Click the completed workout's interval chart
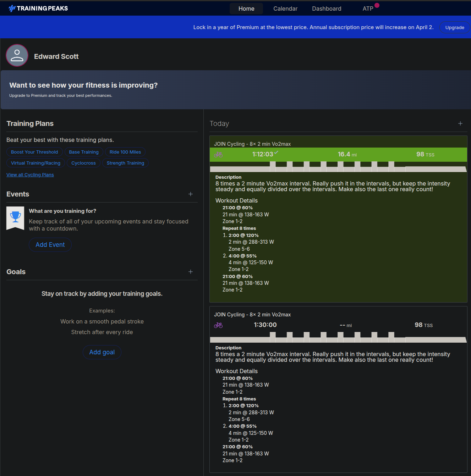This screenshot has height=476, width=471. coord(338,167)
